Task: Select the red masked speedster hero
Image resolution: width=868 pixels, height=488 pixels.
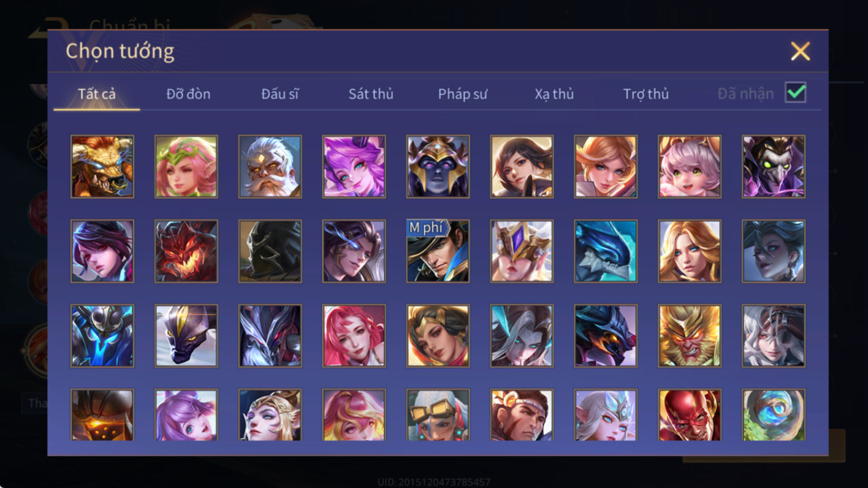Action: tap(690, 415)
